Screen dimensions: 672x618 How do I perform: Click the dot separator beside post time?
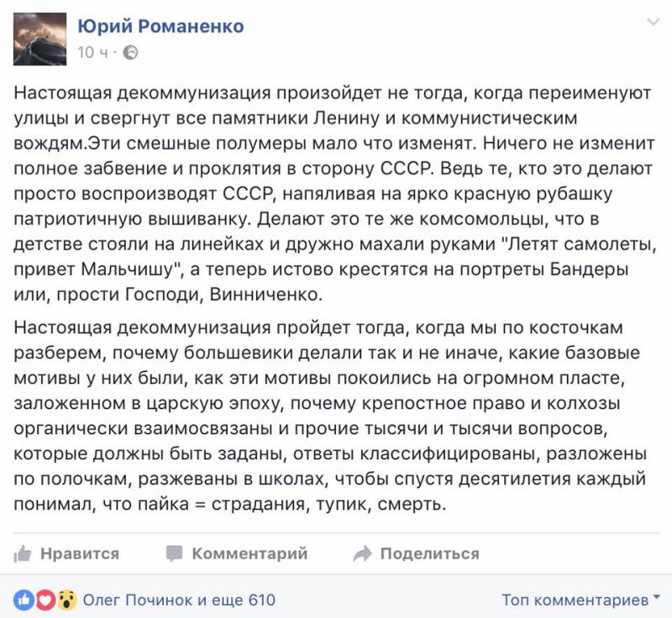[x=115, y=53]
